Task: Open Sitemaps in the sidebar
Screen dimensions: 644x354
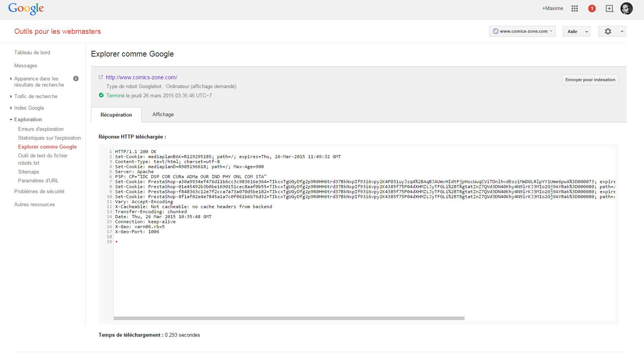Action: (x=29, y=172)
